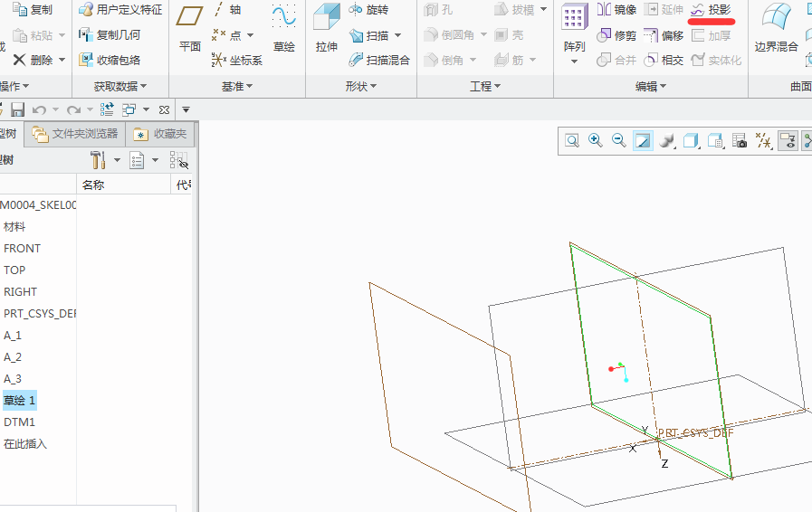The height and width of the screenshot is (512, 812).
Task: Launch the 扫描混合 (Swept Blend) tool
Action: (x=379, y=60)
